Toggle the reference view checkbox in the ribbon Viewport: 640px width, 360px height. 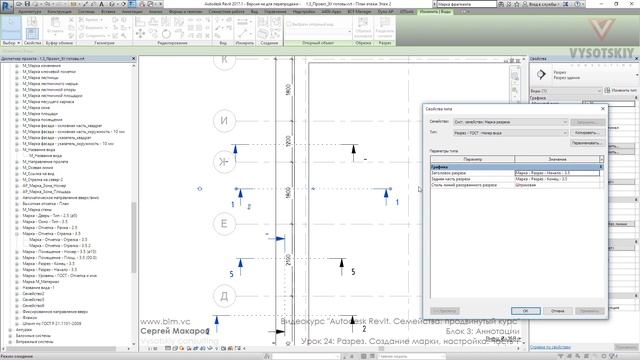(x=289, y=24)
